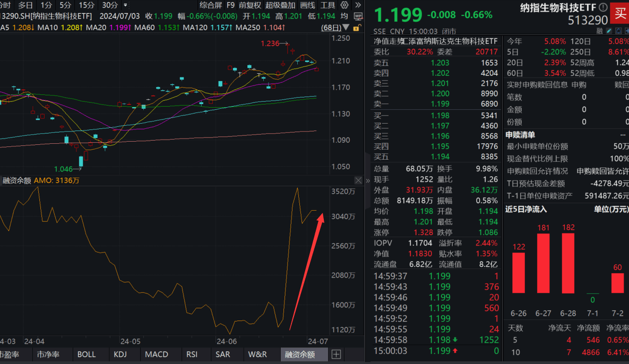The height and width of the screenshot is (364, 629).
Task: Open the 68日 range dropdown
Action: tap(335, 28)
